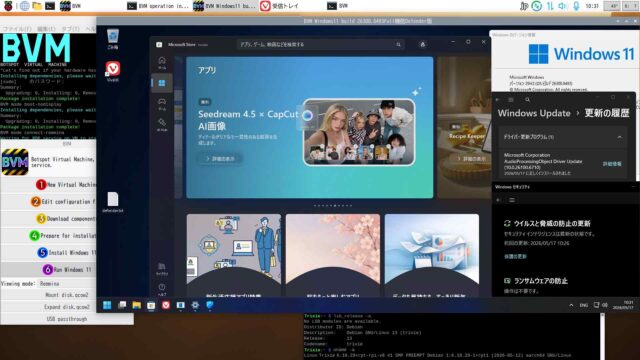
Task: Open the Vivaldi desktop shortcut
Action: [113, 71]
